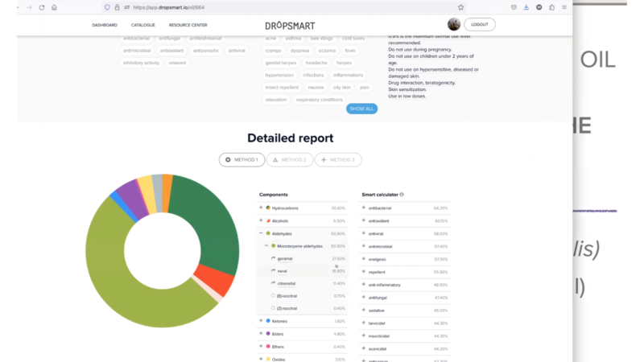Select Method 1 report option
644x362 pixels.
pyautogui.click(x=242, y=160)
